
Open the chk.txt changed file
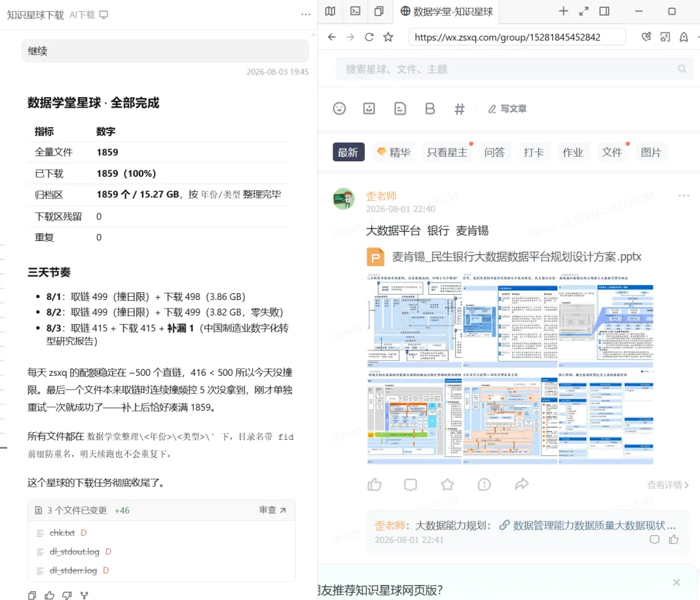[62, 533]
